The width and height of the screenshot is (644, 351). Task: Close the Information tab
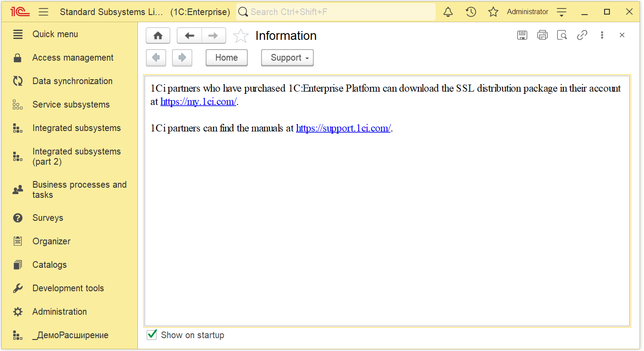click(x=622, y=35)
